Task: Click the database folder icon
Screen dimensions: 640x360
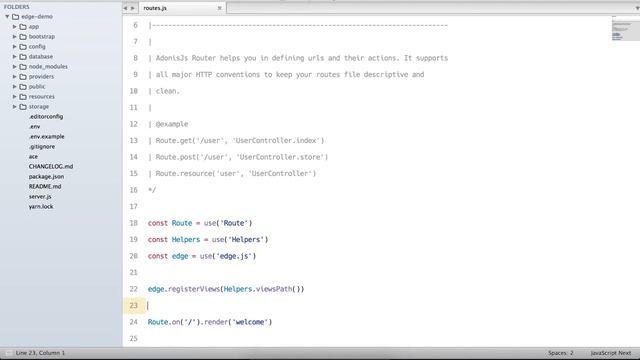Action: 23,56
